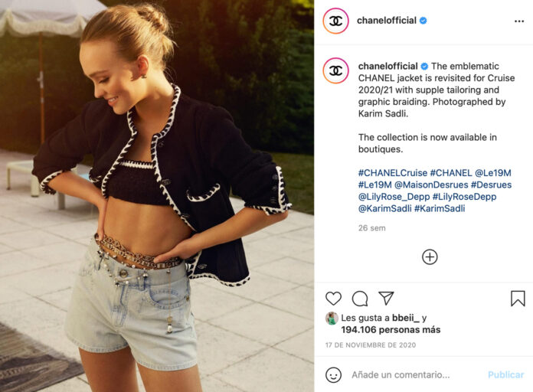The image size is (533, 392).
Task: Open the @KarimSadli mention
Action: pos(384,208)
